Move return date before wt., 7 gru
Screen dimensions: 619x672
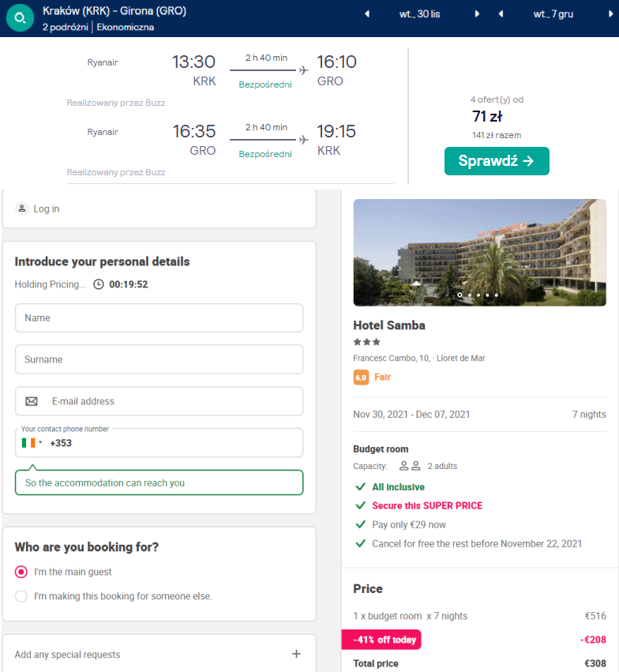[x=501, y=14]
